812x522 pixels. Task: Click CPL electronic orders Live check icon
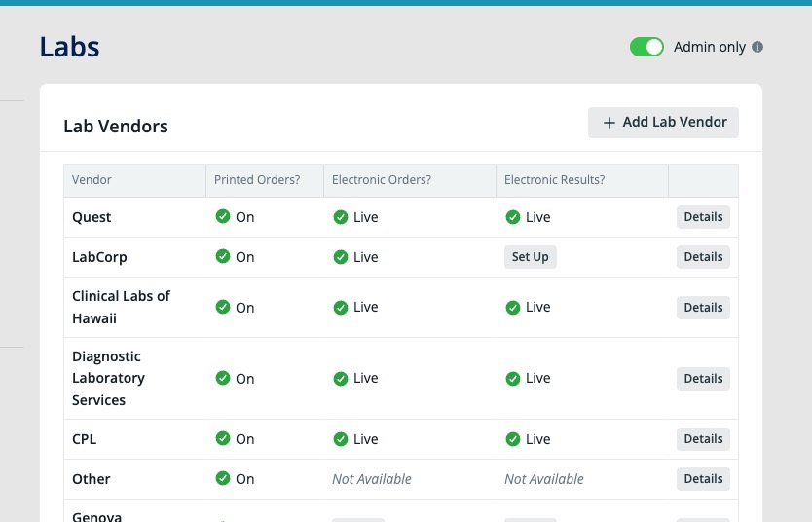(x=341, y=439)
